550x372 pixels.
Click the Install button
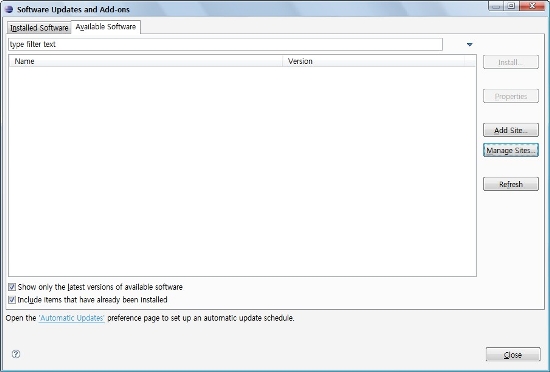511,62
